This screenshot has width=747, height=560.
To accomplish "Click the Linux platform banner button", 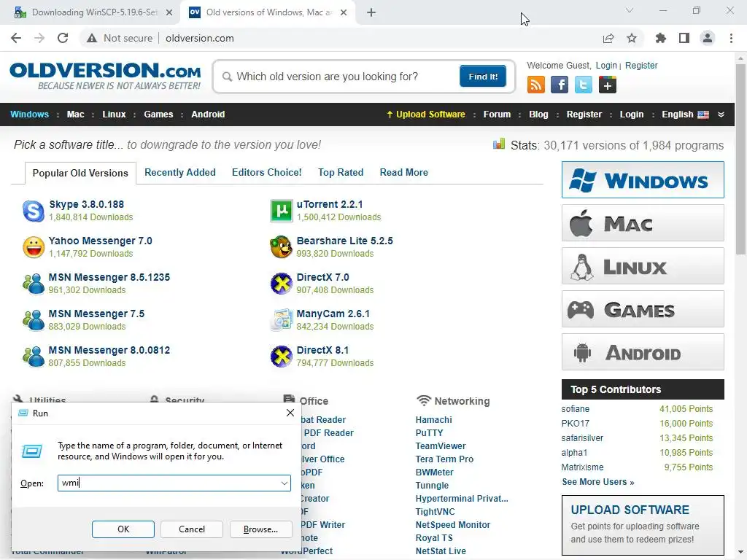I will pyautogui.click(x=643, y=265).
